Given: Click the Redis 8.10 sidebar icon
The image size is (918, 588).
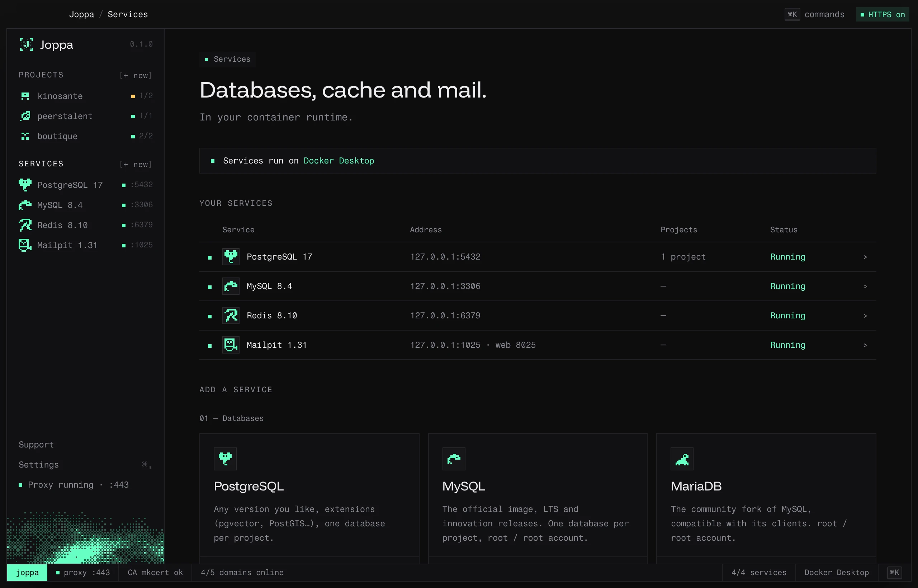Looking at the screenshot, I should pyautogui.click(x=25, y=225).
